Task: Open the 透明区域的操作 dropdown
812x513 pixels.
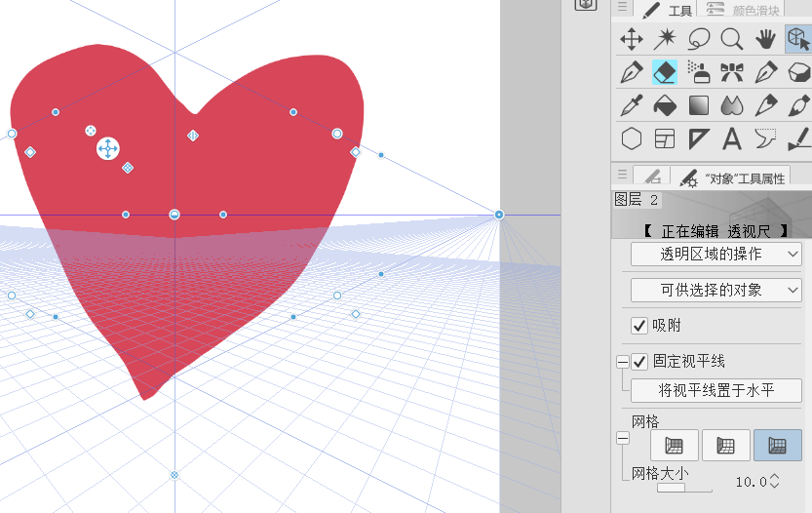Action: [715, 254]
